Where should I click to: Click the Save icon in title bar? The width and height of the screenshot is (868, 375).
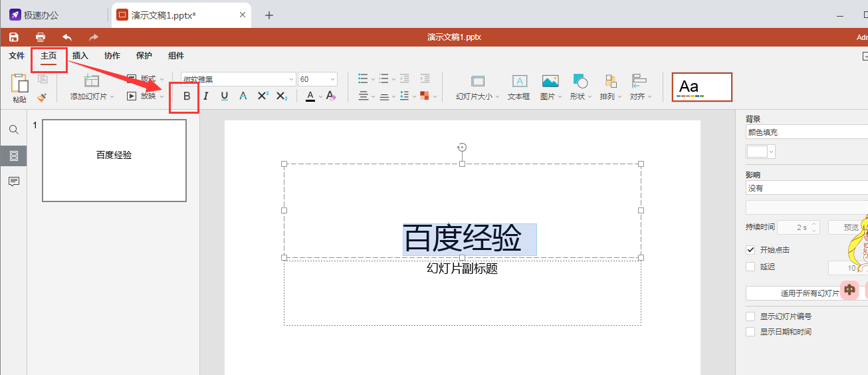[x=14, y=37]
